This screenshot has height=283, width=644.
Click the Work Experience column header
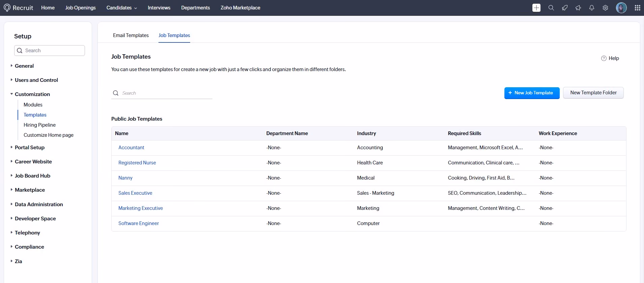(558, 133)
